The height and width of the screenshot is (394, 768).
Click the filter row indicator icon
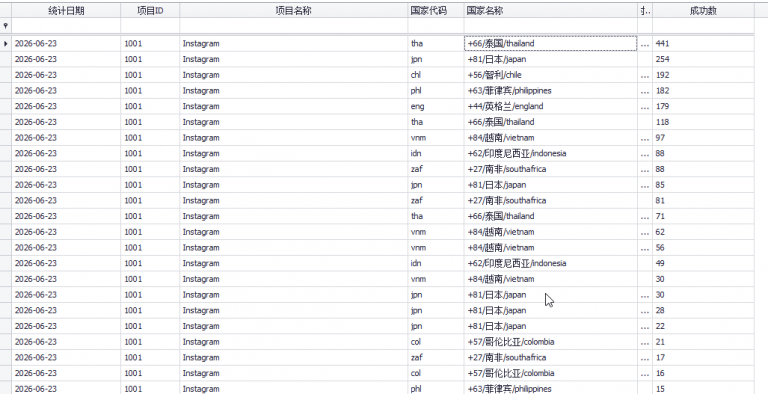pos(6,25)
